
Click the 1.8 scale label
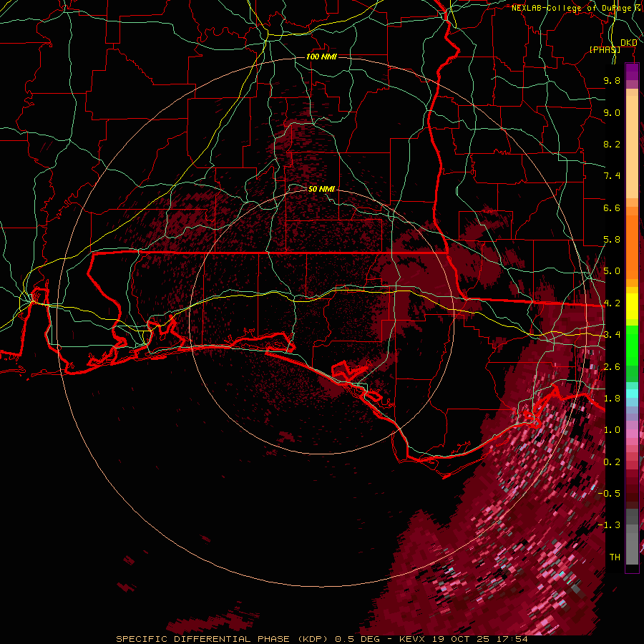pyautogui.click(x=612, y=399)
